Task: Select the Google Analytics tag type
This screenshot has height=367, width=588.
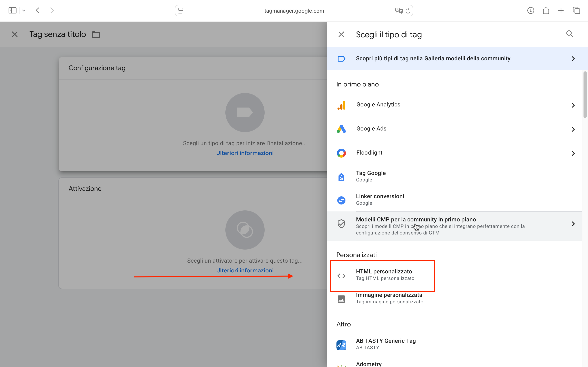Action: tap(378, 105)
